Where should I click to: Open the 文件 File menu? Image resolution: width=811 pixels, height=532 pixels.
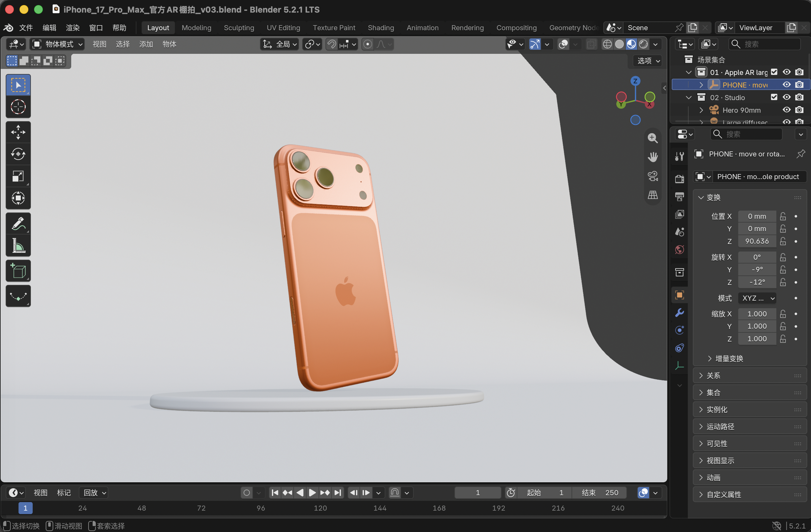click(26, 28)
